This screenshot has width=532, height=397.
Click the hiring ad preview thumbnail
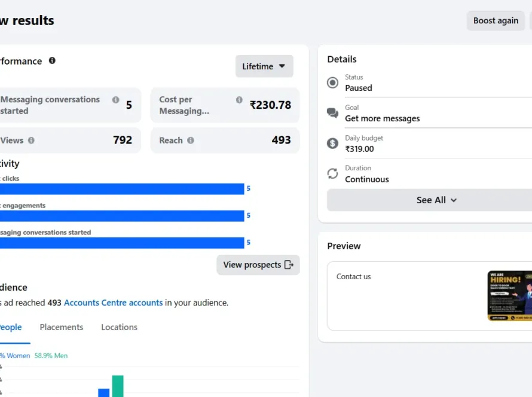[x=509, y=295]
